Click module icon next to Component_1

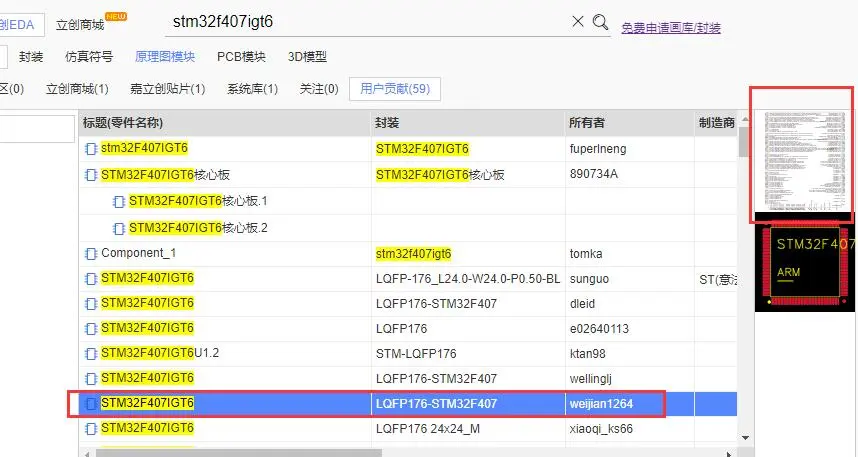point(91,254)
